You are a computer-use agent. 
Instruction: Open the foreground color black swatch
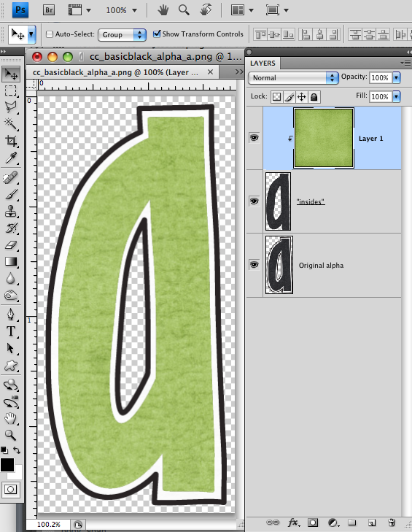click(7, 465)
